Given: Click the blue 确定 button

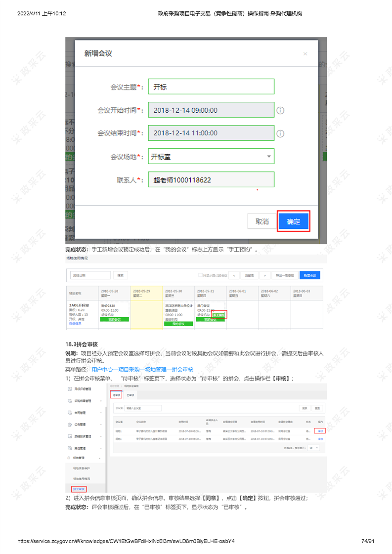Looking at the screenshot, I should (293, 221).
